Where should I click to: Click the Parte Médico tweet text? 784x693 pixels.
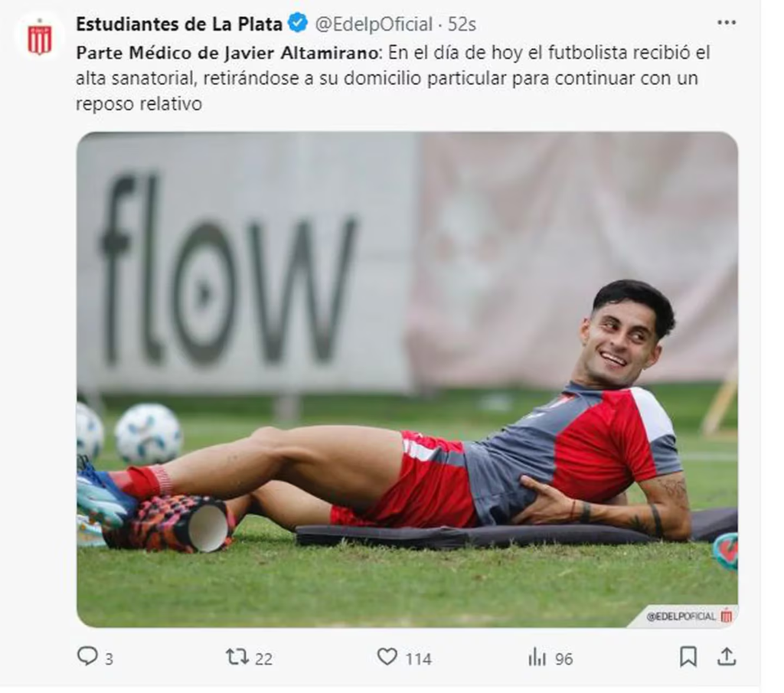[393, 78]
